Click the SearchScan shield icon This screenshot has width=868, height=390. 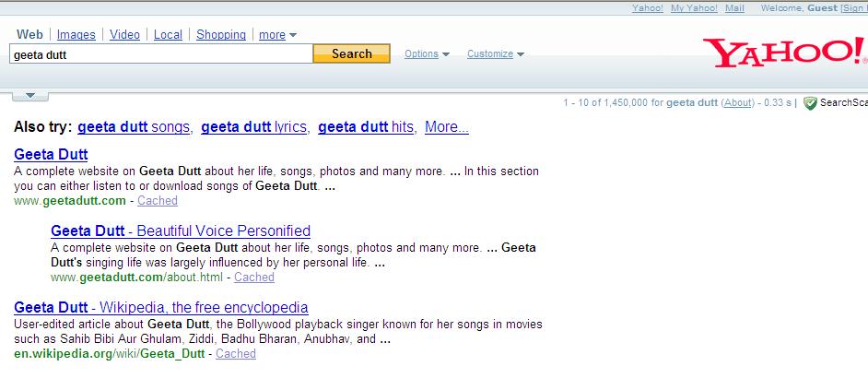810,102
